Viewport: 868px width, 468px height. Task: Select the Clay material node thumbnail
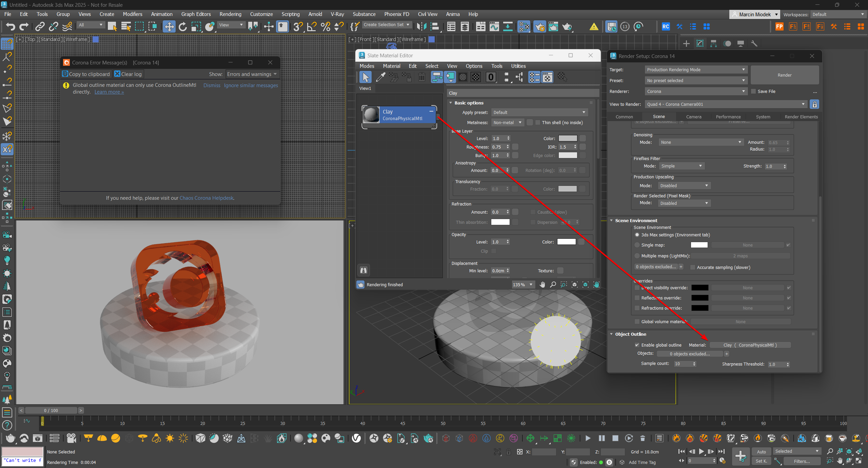tap(371, 115)
